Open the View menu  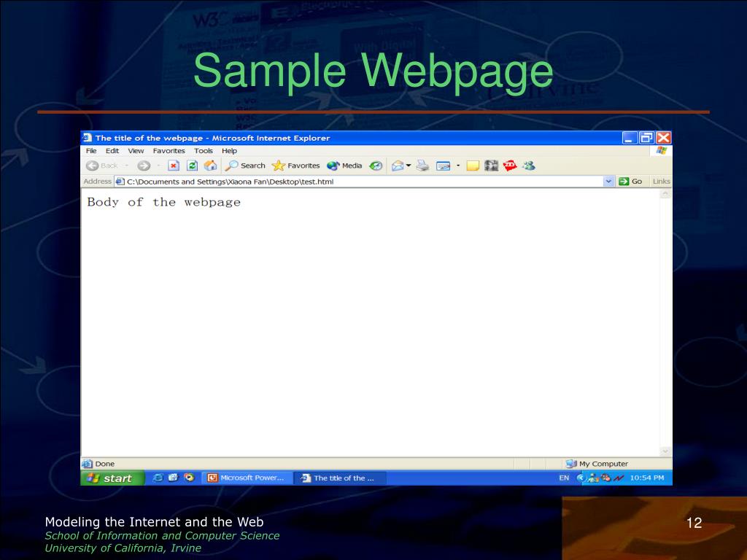(136, 151)
